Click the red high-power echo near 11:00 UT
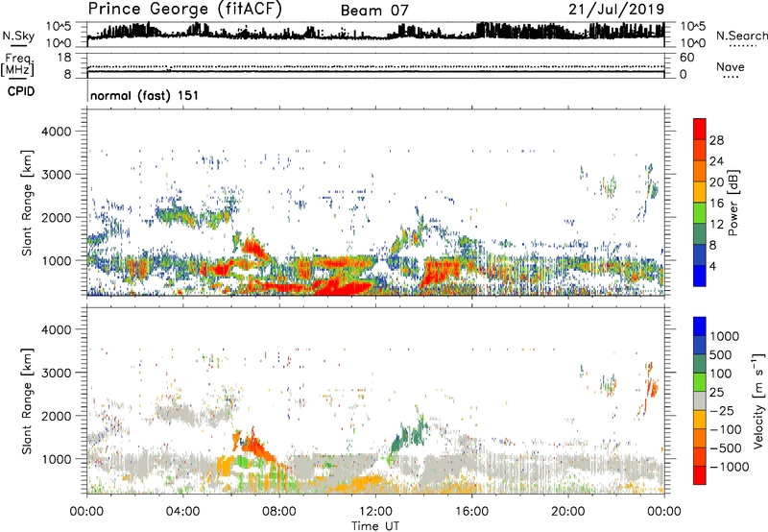The height and width of the screenshot is (532, 768). point(343,286)
